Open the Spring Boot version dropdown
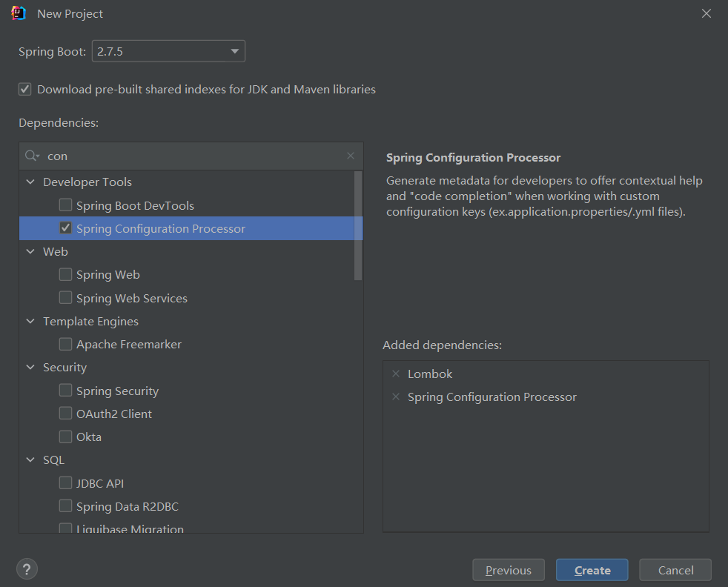728x587 pixels. click(168, 51)
